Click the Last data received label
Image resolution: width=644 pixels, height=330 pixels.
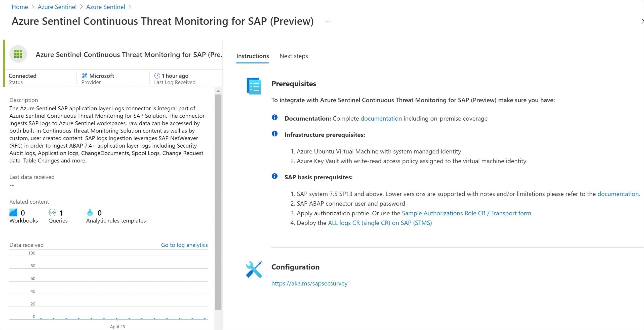(32, 177)
